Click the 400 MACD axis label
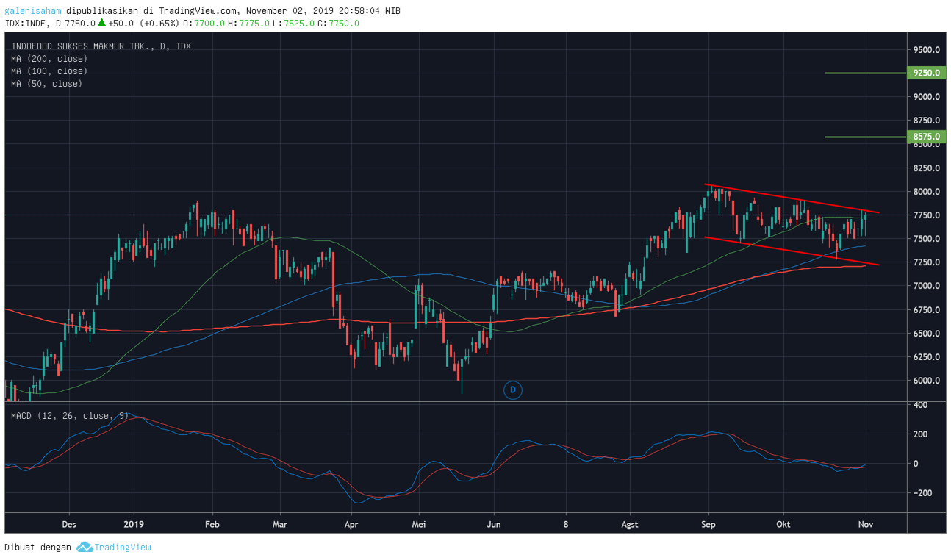Image resolution: width=951 pixels, height=560 pixels. click(x=921, y=405)
